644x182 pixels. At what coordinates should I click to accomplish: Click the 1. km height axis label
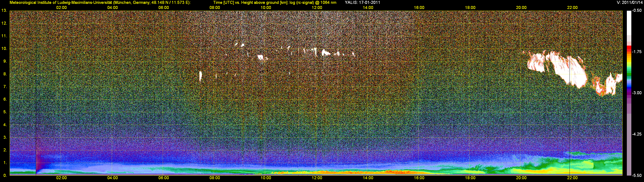[5, 163]
